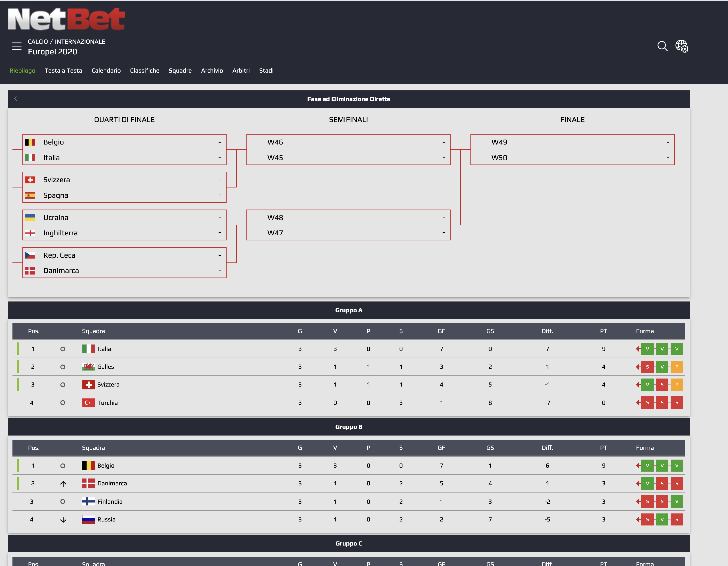Click the NetBet logo
Screen dimensions: 728x566
(x=66, y=19)
